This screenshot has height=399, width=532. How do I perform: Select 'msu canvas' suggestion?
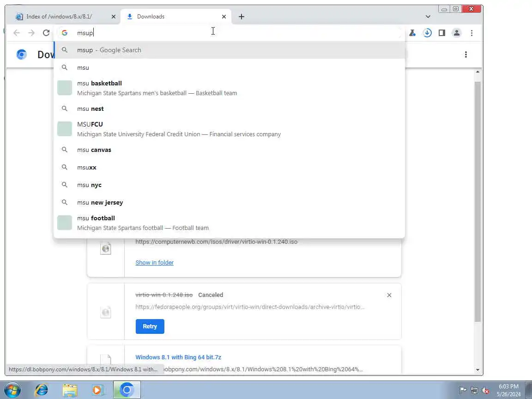pos(230,150)
